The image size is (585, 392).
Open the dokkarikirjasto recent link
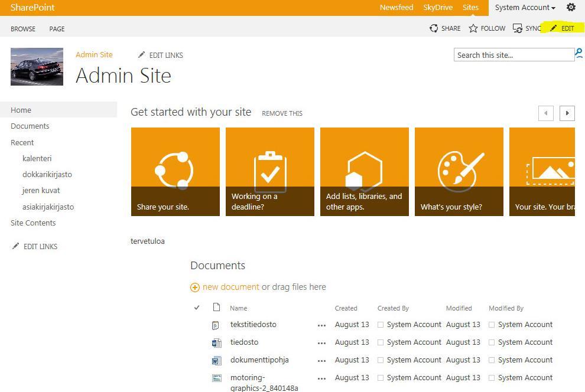[47, 174]
